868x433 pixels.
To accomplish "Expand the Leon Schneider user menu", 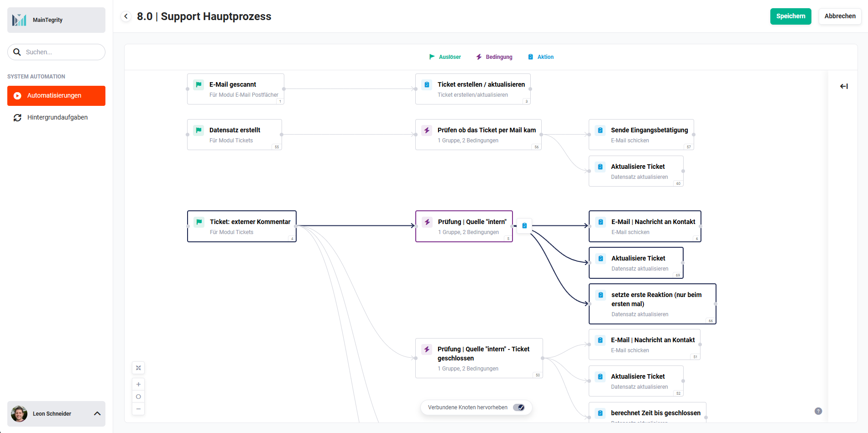I will (x=97, y=413).
